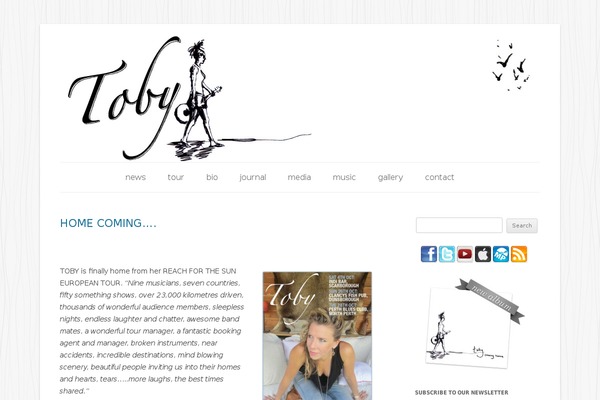
Task: Open the tour menu item
Action: point(176,177)
